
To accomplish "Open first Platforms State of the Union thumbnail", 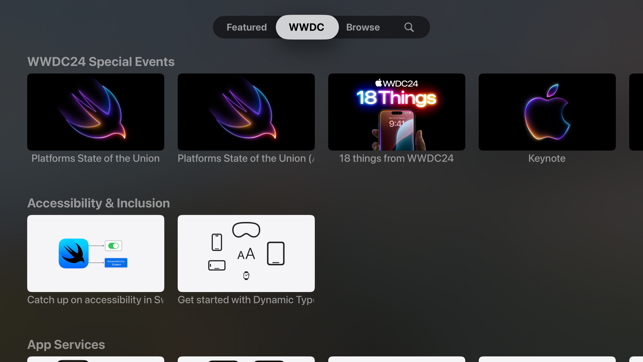I will [x=96, y=112].
